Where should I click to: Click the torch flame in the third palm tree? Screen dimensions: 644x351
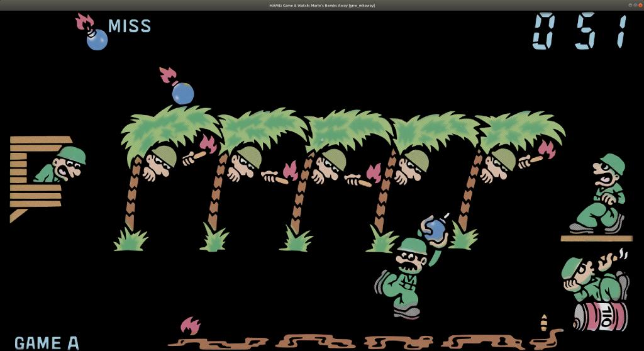point(374,174)
